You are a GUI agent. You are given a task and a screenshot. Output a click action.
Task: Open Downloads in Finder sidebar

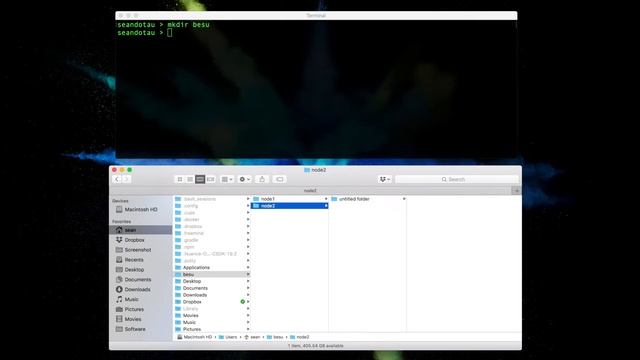coord(141,289)
